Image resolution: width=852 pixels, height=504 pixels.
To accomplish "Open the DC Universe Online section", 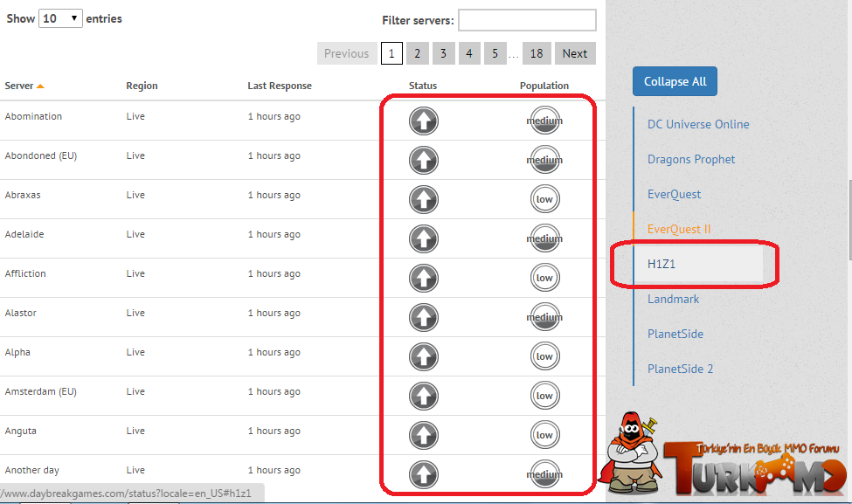I will pos(698,124).
